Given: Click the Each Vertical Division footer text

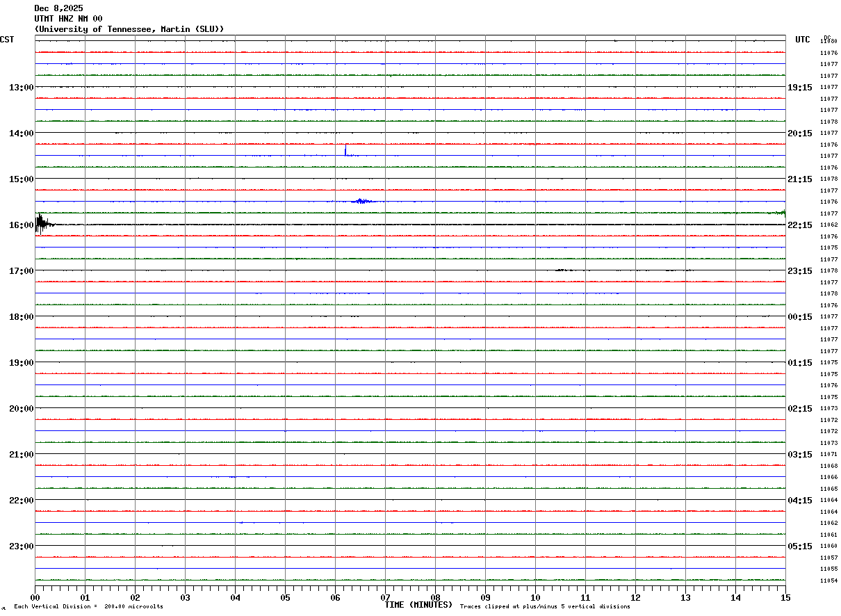Looking at the screenshot, I should pos(88,607).
